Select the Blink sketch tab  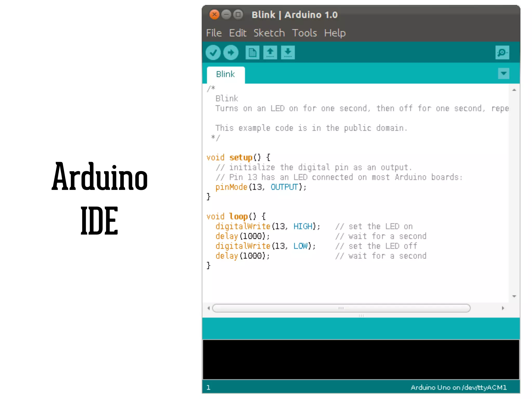(x=226, y=75)
